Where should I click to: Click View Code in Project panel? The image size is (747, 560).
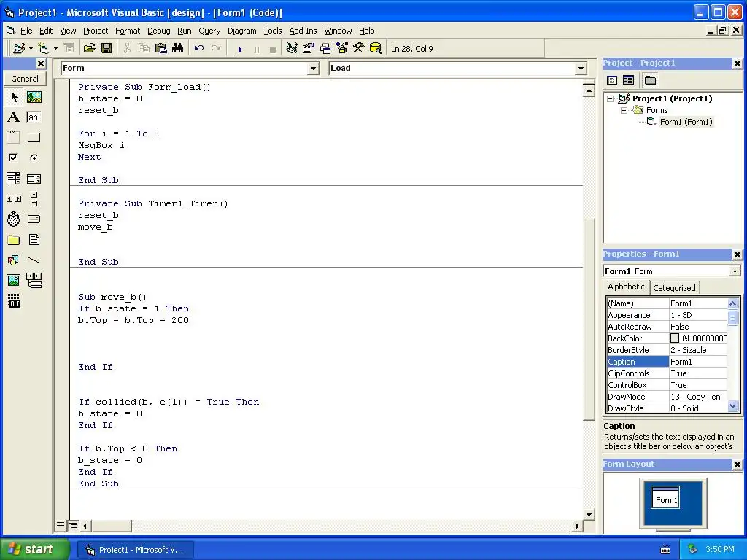click(612, 80)
